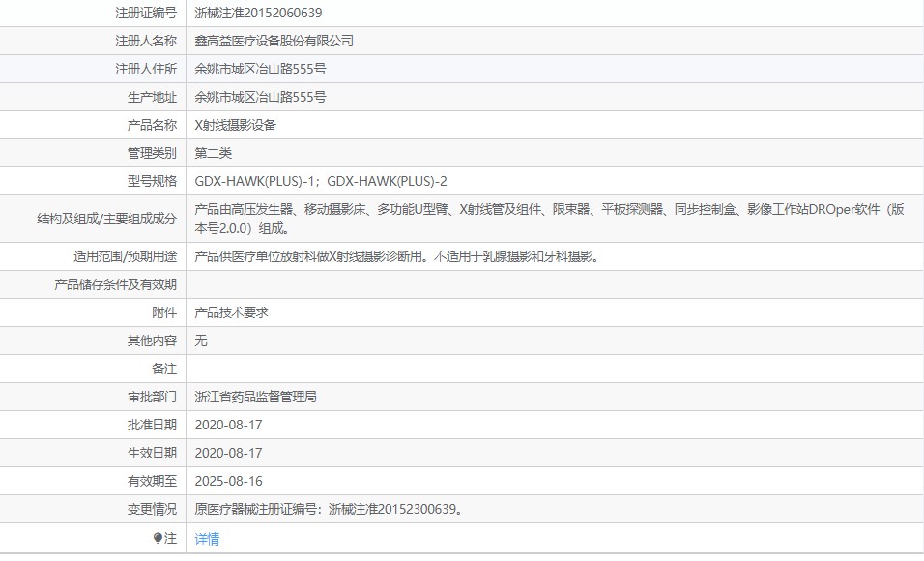Open the 详情 link in the 注 row

[x=207, y=539]
